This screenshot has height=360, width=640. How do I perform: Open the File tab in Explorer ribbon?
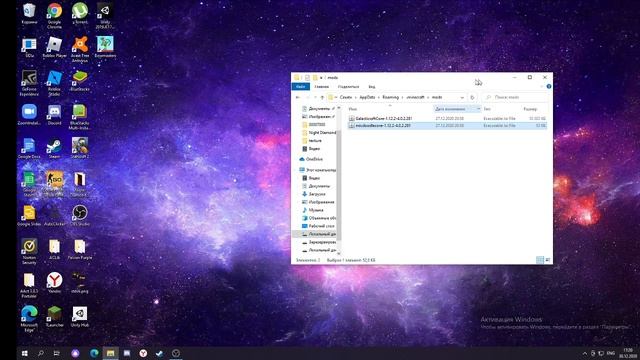coord(301,87)
